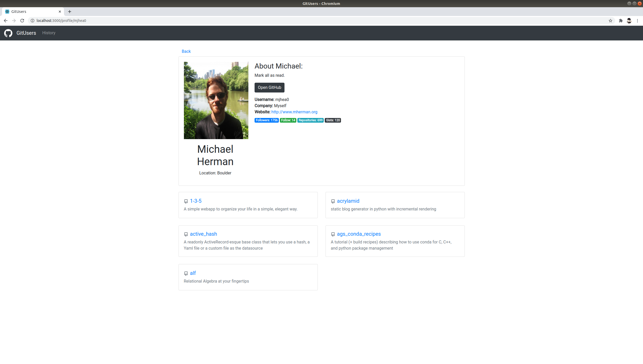Image resolution: width=643 pixels, height=364 pixels.
Task: Open the Chromium extensions puzzle icon
Action: 621,21
